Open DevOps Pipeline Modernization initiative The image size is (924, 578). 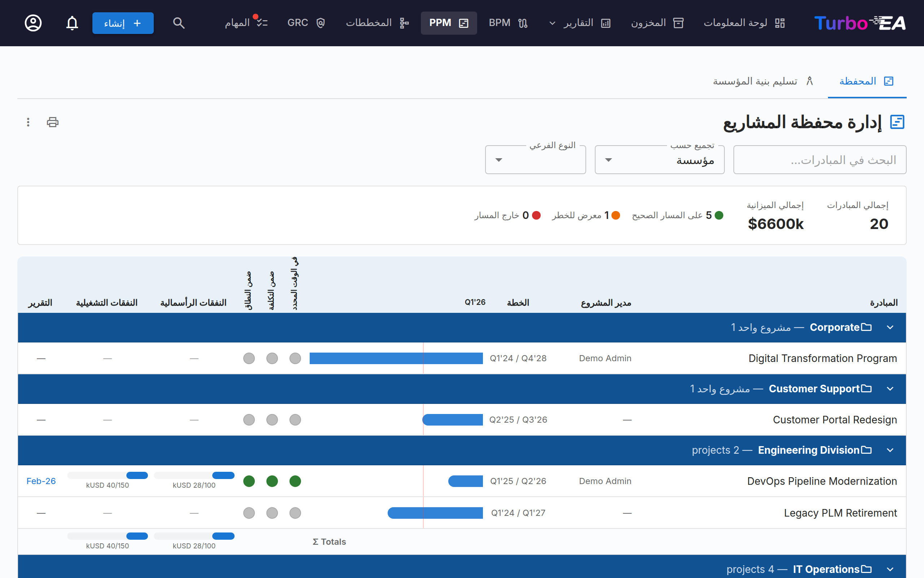821,481
